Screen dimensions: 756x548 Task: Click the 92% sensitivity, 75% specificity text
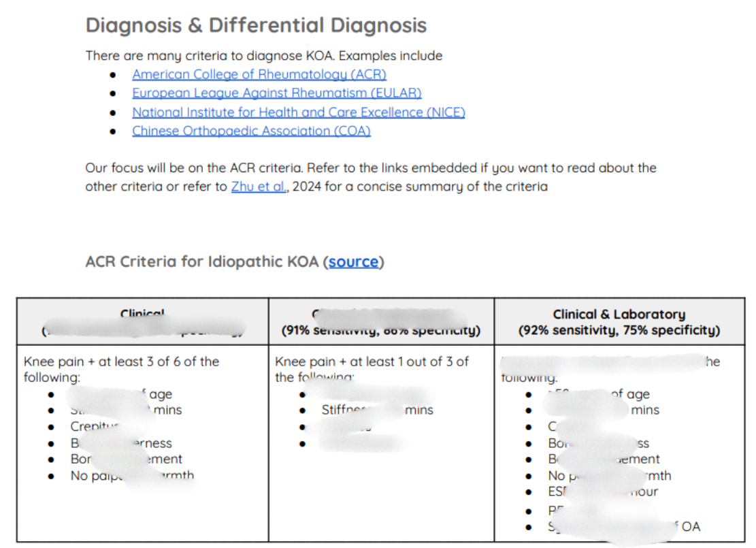pyautogui.click(x=619, y=331)
